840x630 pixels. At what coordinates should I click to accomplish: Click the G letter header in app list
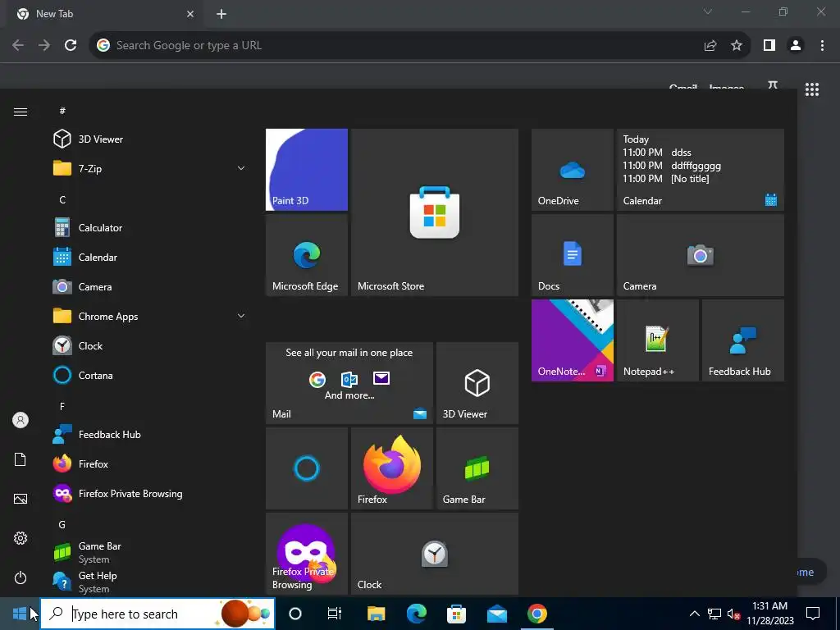[x=62, y=524]
